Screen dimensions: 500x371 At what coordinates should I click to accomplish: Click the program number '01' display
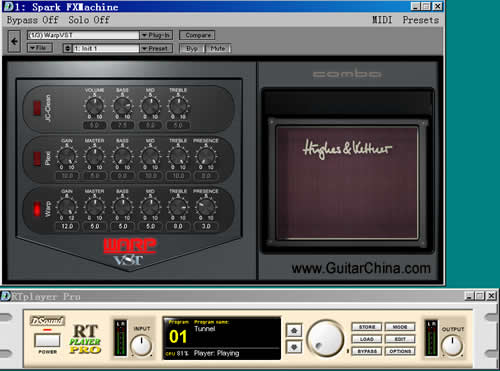click(178, 337)
